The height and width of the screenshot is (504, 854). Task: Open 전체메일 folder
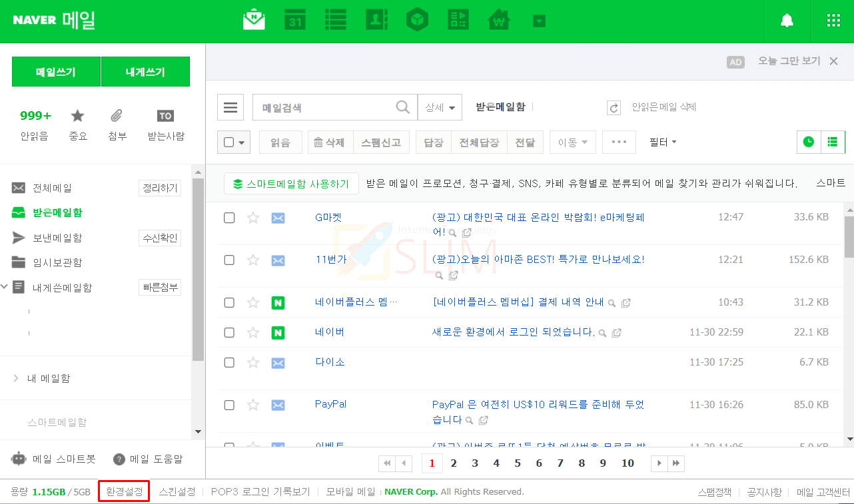pos(52,188)
